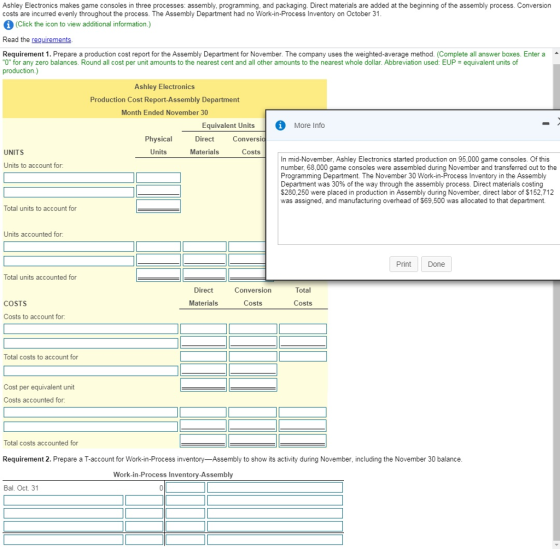Click the Print button
Viewport: 560px width, 549px height.
[404, 264]
